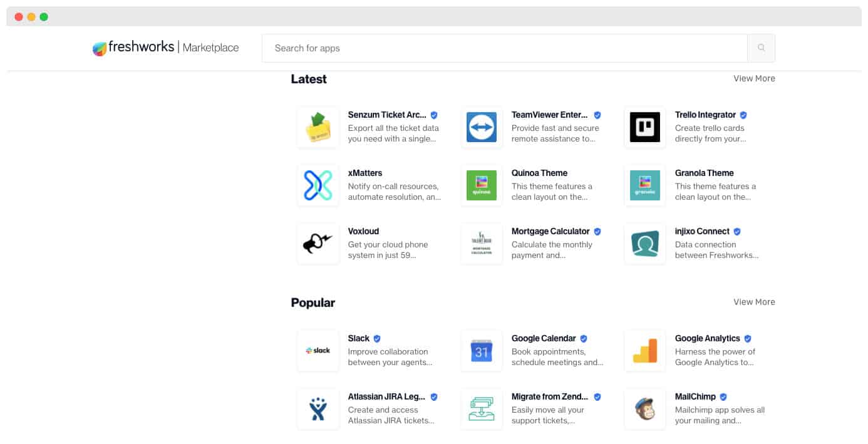Click the Quinoa Theme title

[x=539, y=173]
